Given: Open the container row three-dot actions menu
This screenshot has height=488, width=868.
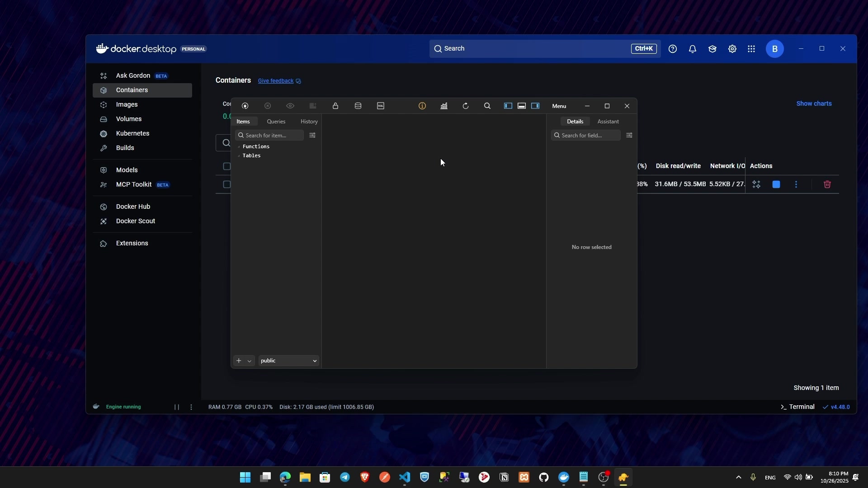Looking at the screenshot, I should [796, 184].
